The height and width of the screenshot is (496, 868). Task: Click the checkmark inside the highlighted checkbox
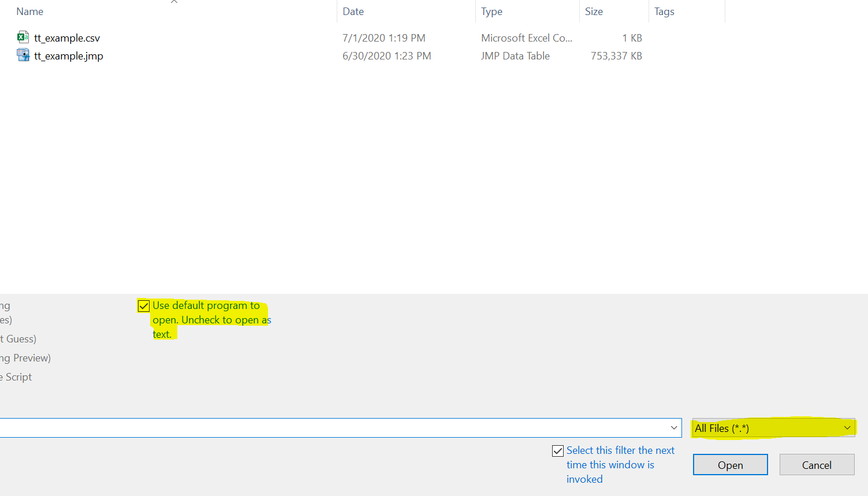tap(143, 305)
